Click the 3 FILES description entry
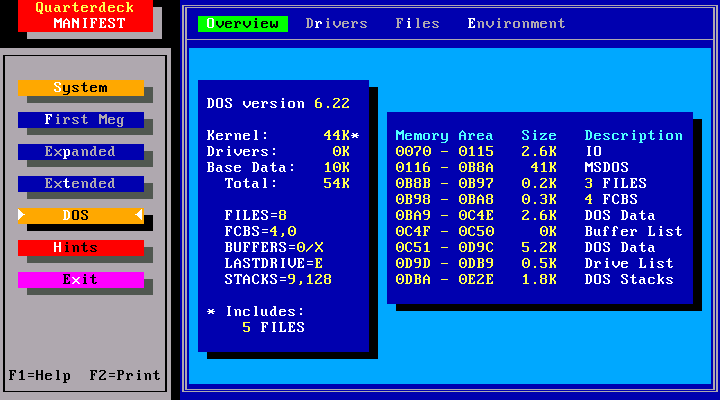 click(615, 184)
